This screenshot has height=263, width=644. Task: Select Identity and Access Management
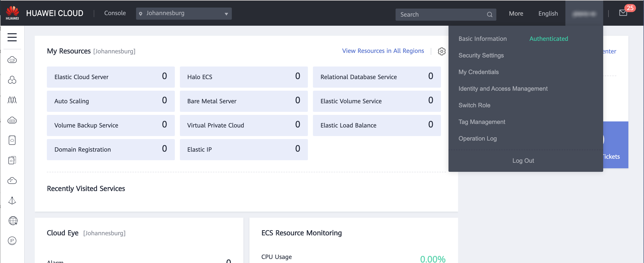[503, 89]
